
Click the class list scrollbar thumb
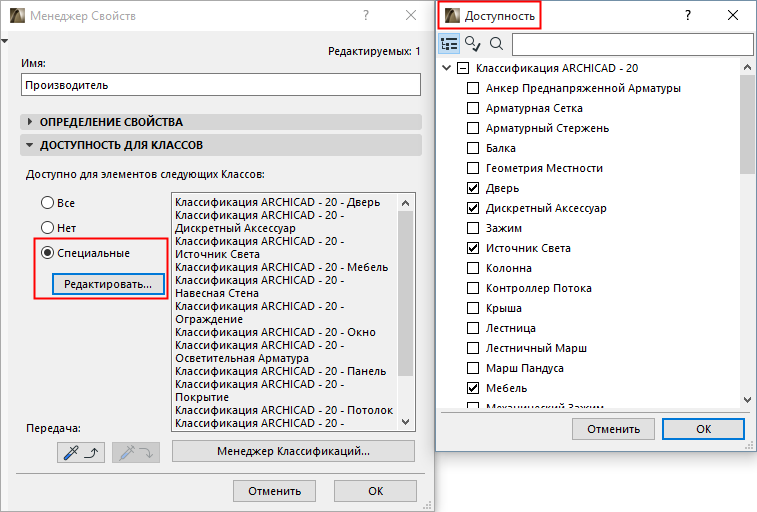406,293
